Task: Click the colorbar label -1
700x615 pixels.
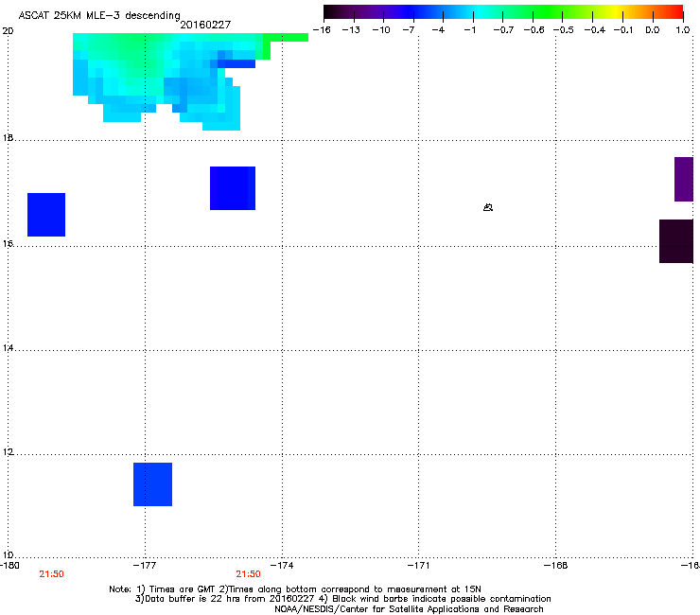Action: click(469, 30)
